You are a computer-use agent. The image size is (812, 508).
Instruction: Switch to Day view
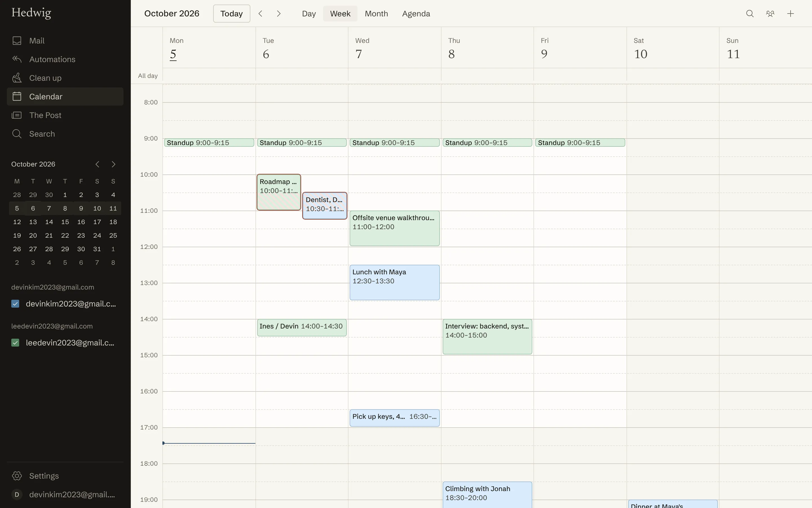click(309, 14)
